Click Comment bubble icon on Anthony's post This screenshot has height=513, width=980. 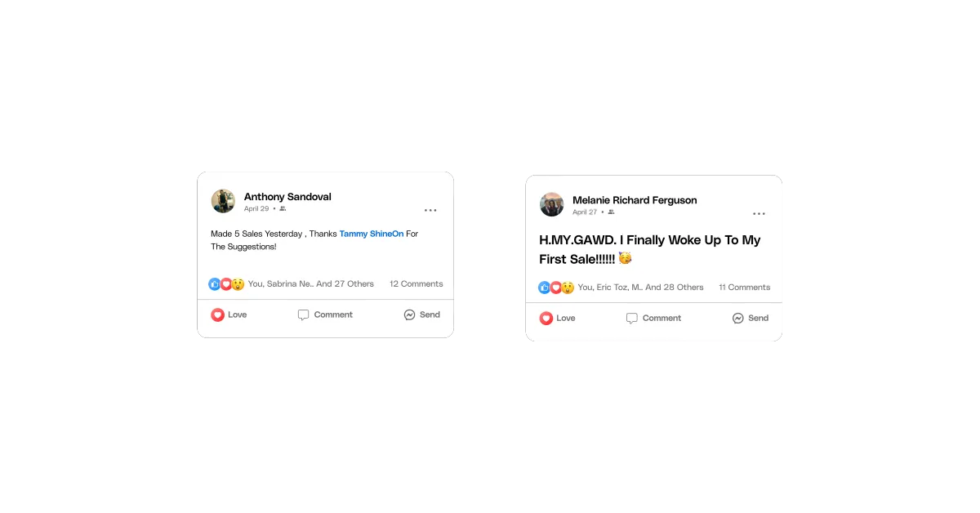point(304,314)
